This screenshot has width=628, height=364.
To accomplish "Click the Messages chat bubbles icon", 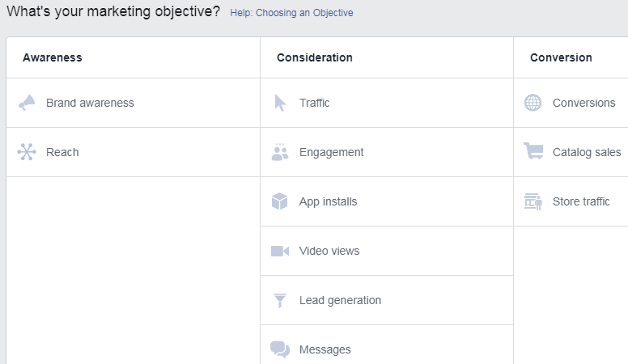I will (x=280, y=349).
